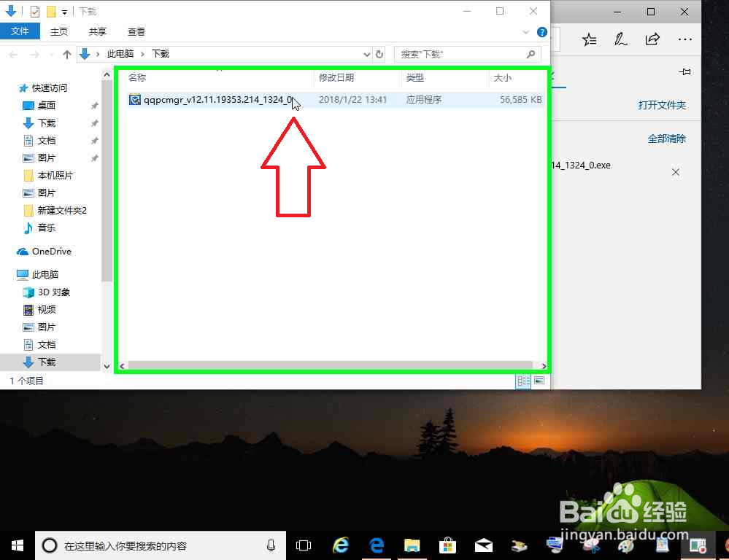Click the 2018/1/22 13:41 date cell
Viewport: 729px width, 560px height.
click(352, 99)
